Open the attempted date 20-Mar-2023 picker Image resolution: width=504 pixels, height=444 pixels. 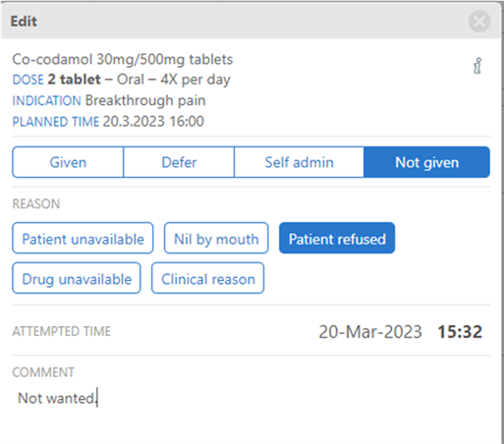[370, 332]
